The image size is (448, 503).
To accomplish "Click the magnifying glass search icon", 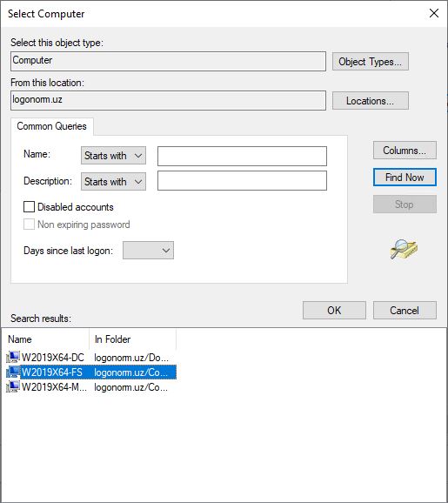I will tap(404, 249).
